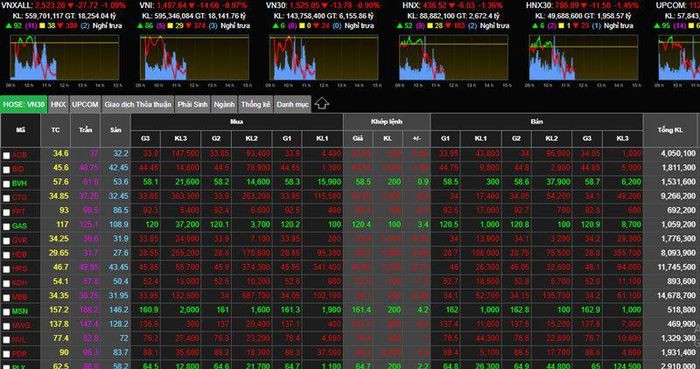Tick the checkbox for ACB
This screenshot has width=700, height=369.
[6, 155]
